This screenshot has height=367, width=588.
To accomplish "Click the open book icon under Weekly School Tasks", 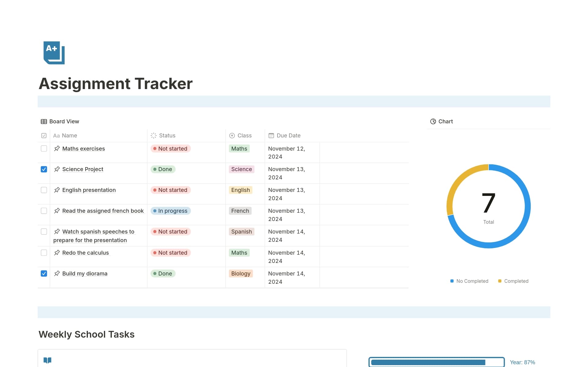I will click(x=47, y=360).
